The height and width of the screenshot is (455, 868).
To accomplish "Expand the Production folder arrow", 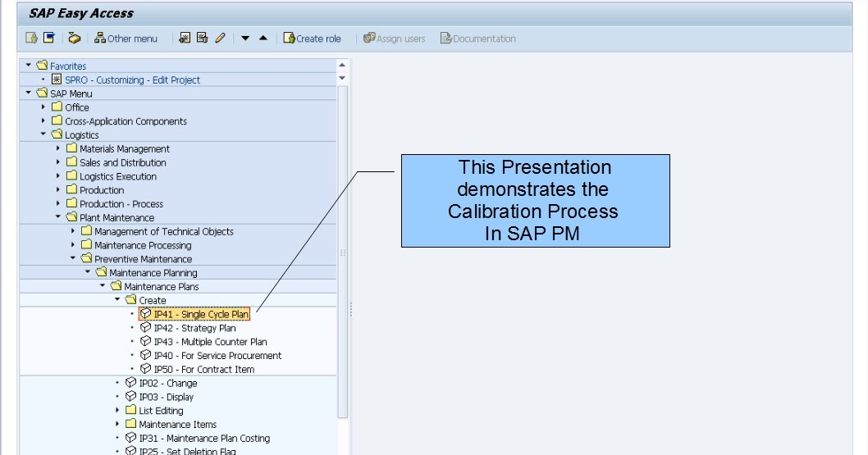I will coord(57,189).
